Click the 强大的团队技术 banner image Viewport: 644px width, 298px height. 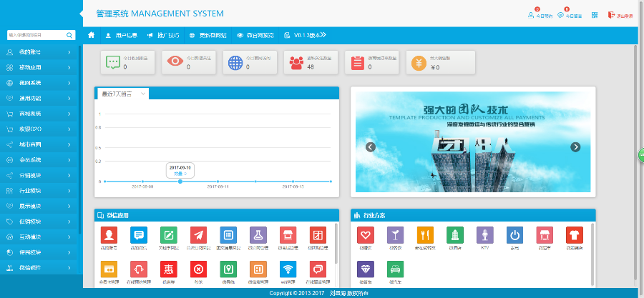coord(473,141)
